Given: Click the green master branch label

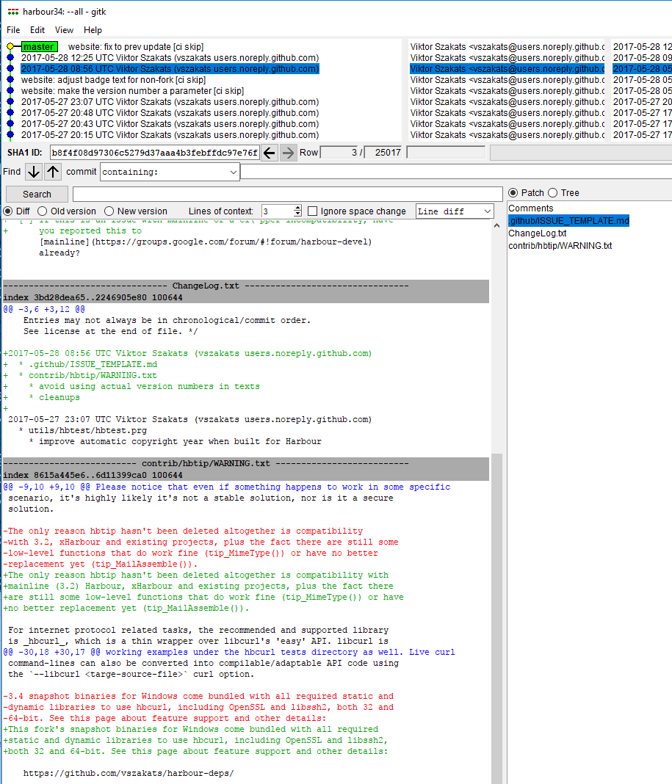Looking at the screenshot, I should click(38, 47).
